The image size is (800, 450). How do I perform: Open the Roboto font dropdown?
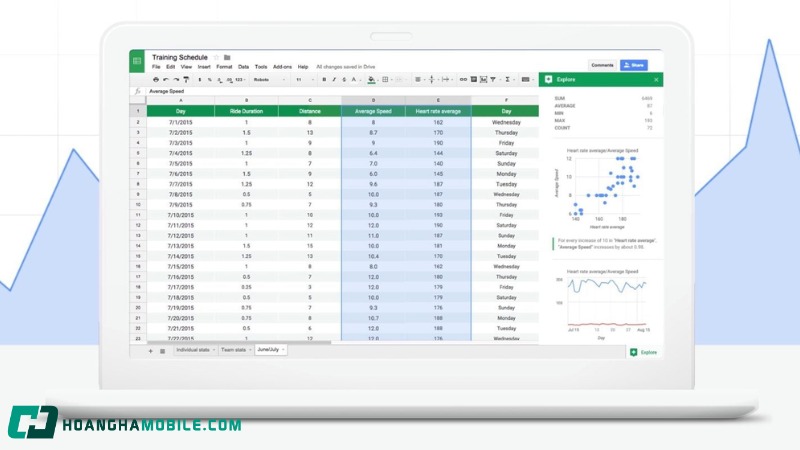268,80
